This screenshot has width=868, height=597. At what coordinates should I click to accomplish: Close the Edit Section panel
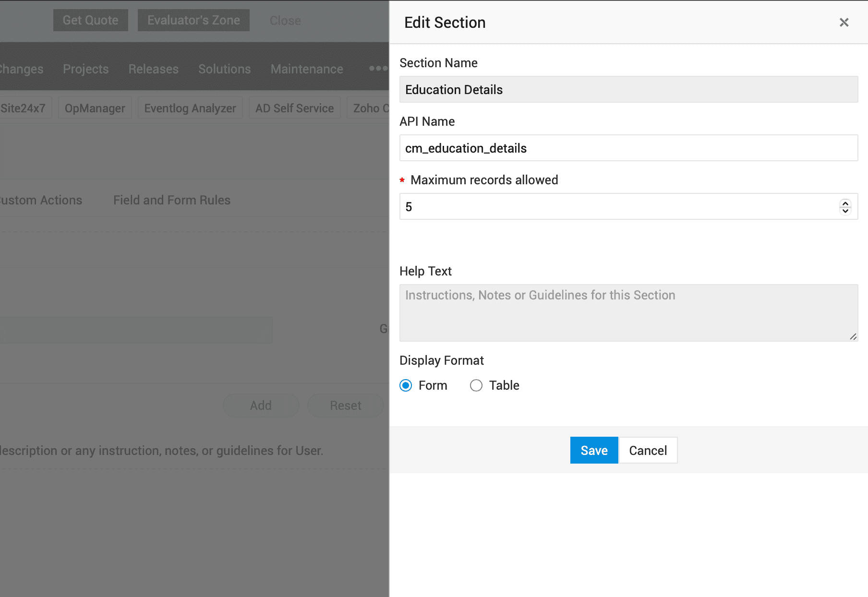[x=844, y=23]
